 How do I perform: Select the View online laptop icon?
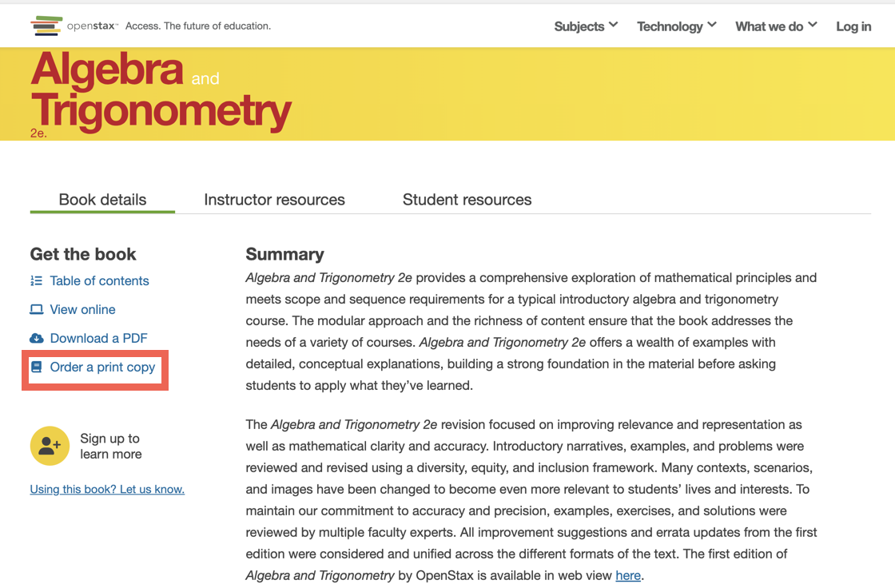pos(36,309)
